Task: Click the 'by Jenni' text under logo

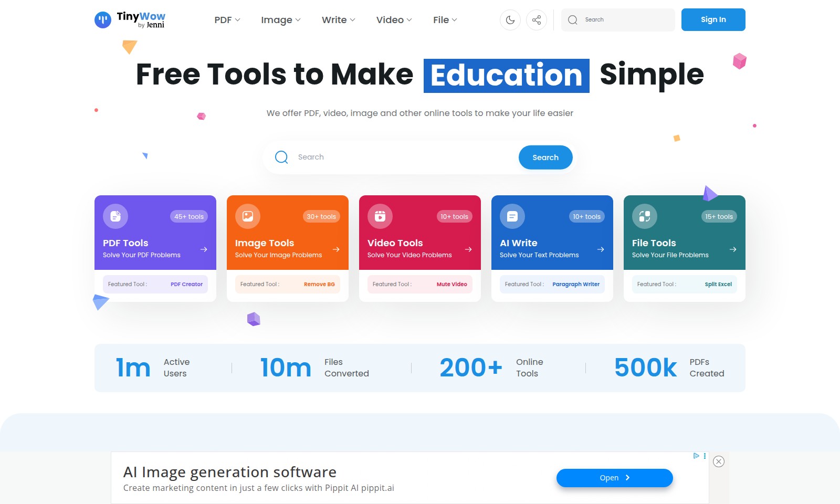Action: coord(151,25)
